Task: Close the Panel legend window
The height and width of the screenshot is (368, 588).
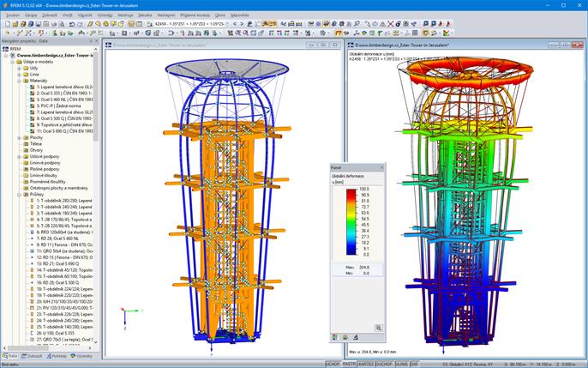Action: [x=381, y=167]
